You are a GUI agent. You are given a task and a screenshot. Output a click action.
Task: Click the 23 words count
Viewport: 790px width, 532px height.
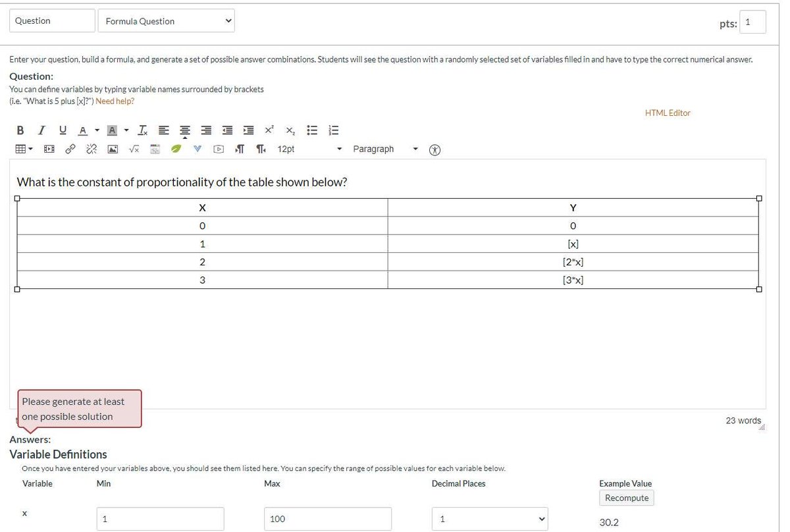[x=743, y=420]
